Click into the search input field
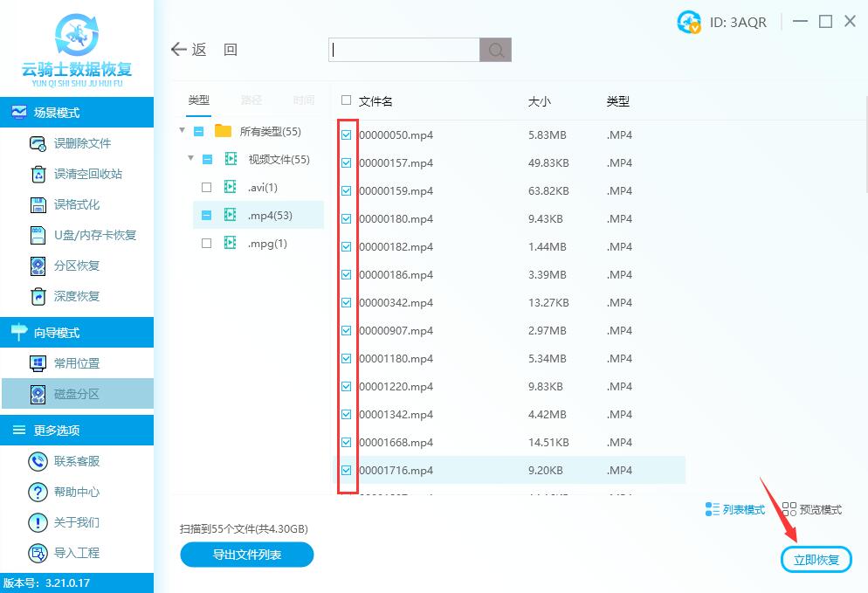The width and height of the screenshot is (868, 593). [404, 50]
